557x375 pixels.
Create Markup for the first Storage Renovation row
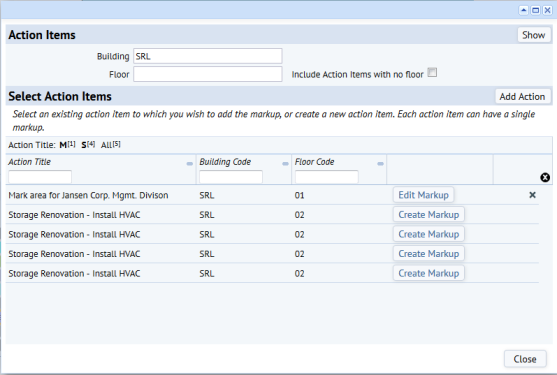click(429, 214)
